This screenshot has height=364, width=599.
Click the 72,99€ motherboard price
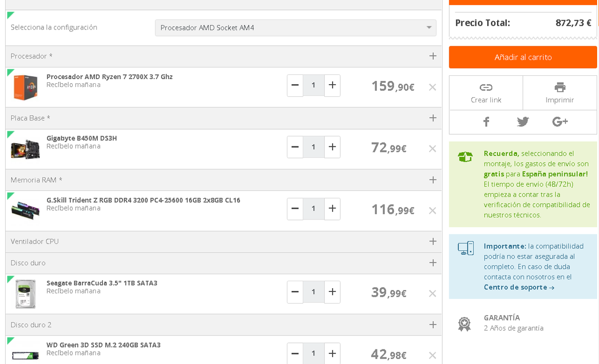coord(389,148)
